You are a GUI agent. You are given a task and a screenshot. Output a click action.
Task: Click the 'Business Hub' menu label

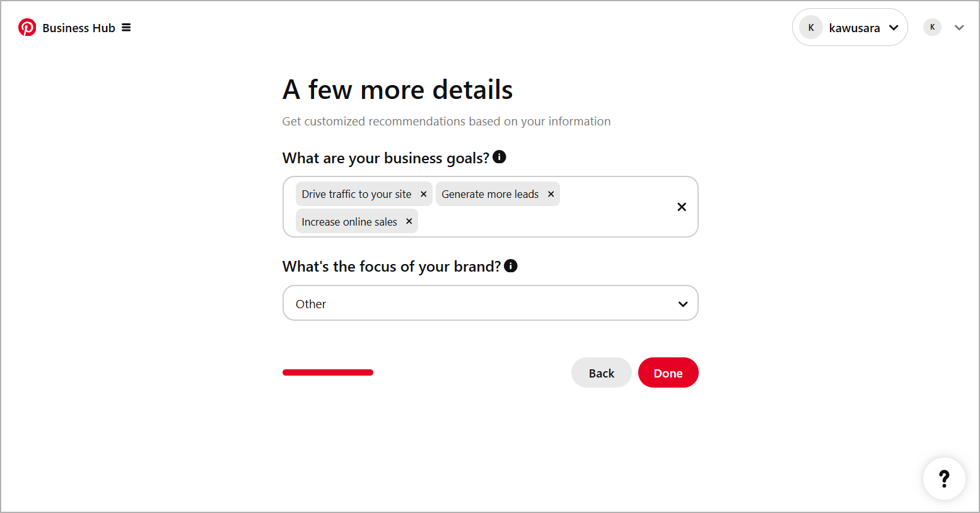point(78,27)
